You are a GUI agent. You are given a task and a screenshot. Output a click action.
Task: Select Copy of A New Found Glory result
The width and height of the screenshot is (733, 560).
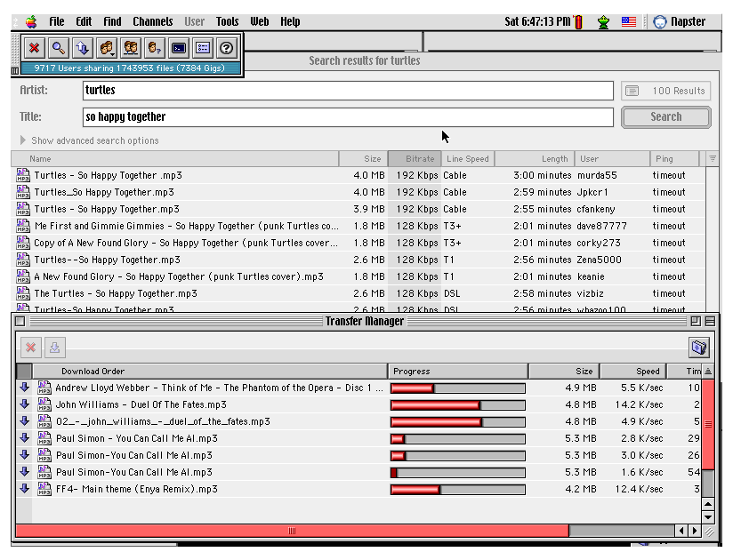pyautogui.click(x=358, y=243)
